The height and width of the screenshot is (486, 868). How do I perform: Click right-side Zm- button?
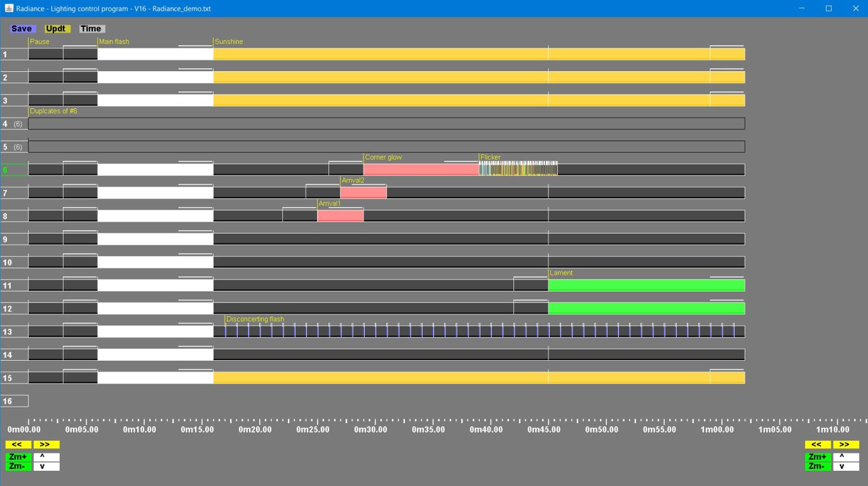coord(818,466)
